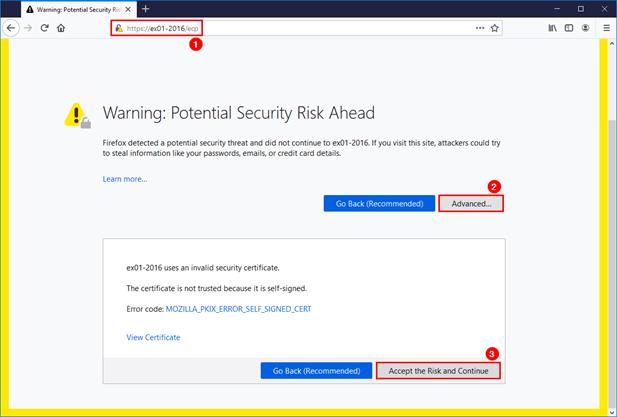
Task: Click Accept the Risk and Continue
Action: point(438,371)
